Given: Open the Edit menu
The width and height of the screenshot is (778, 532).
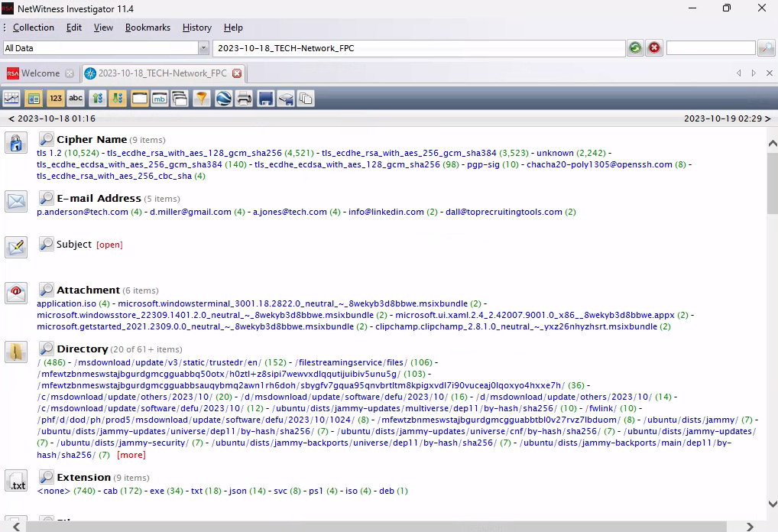Looking at the screenshot, I should (x=74, y=28).
